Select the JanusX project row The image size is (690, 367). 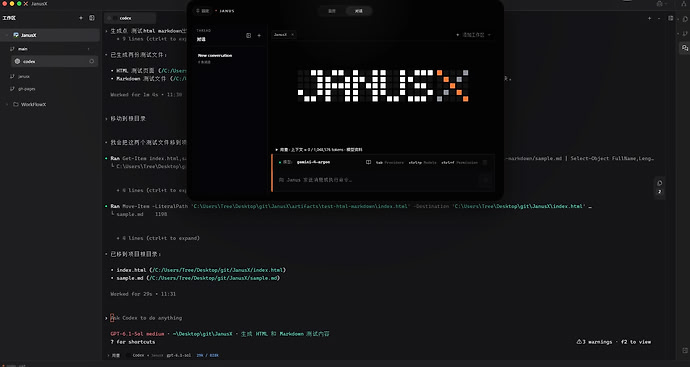click(51, 35)
